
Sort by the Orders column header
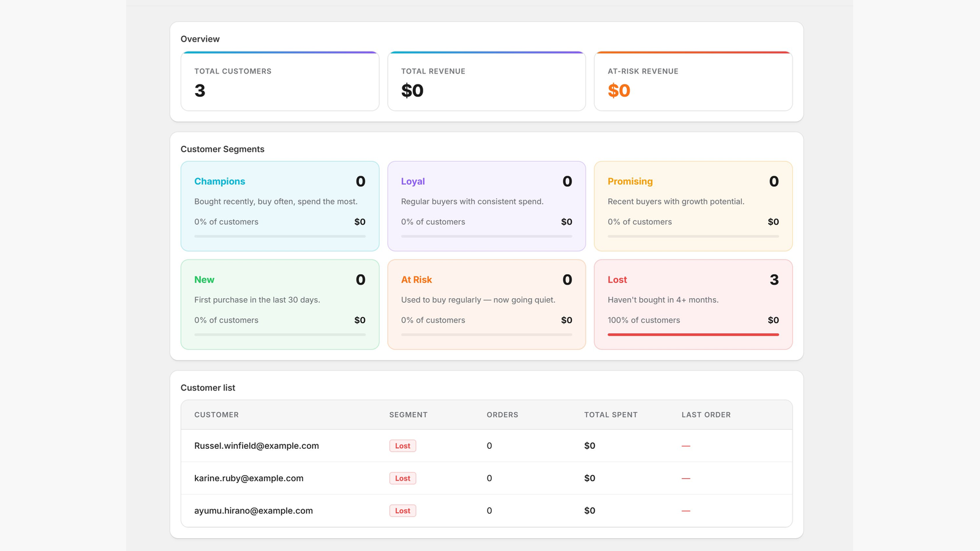tap(502, 415)
